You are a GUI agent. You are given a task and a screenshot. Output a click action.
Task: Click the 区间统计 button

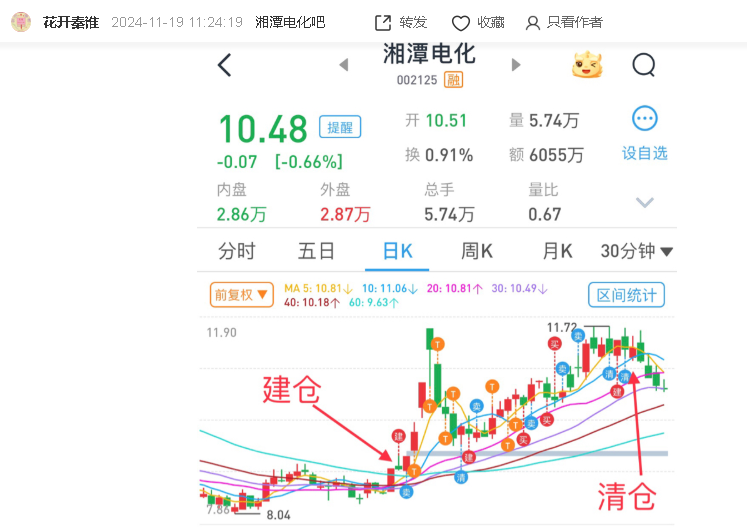tap(626, 295)
